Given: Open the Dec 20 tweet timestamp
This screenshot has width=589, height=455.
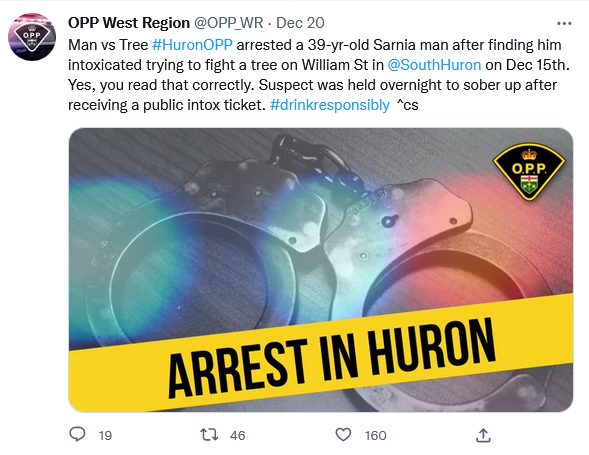Looking at the screenshot, I should point(300,23).
